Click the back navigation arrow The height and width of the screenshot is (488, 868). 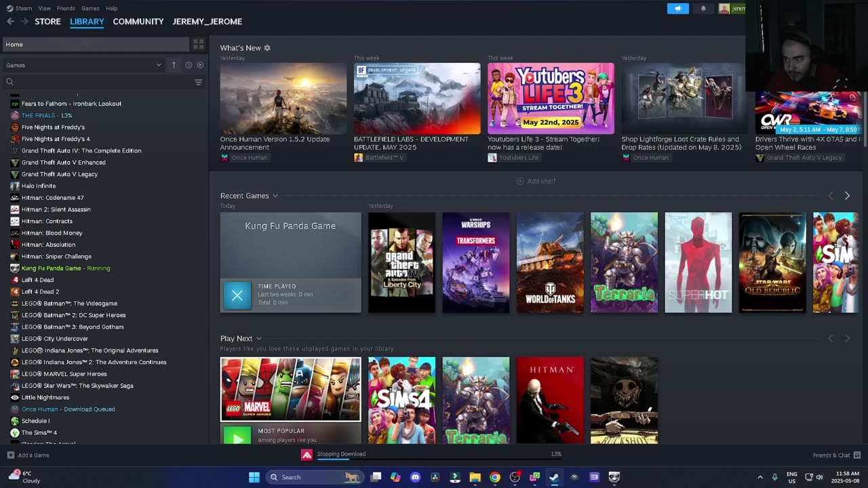(10, 22)
